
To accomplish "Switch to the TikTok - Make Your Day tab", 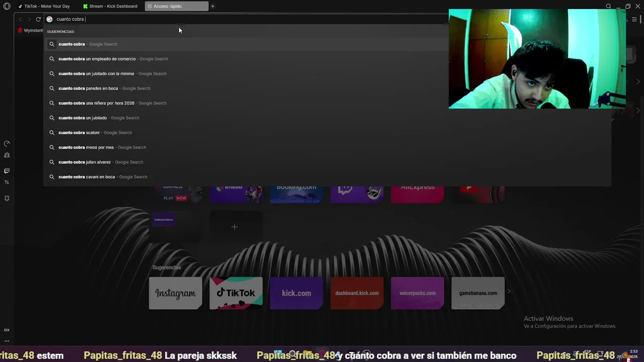I will pyautogui.click(x=45, y=6).
